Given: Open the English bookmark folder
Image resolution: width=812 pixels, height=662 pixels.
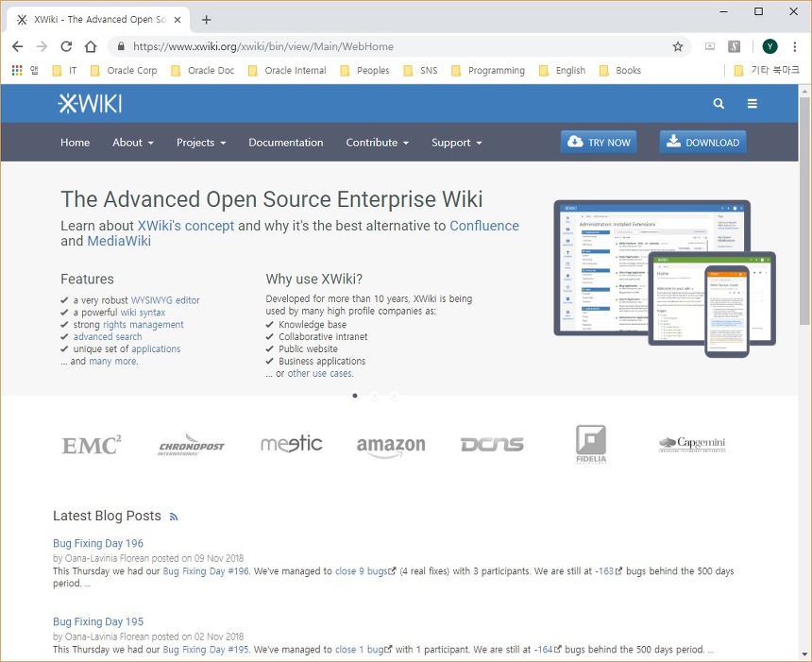Looking at the screenshot, I should pos(563,71).
